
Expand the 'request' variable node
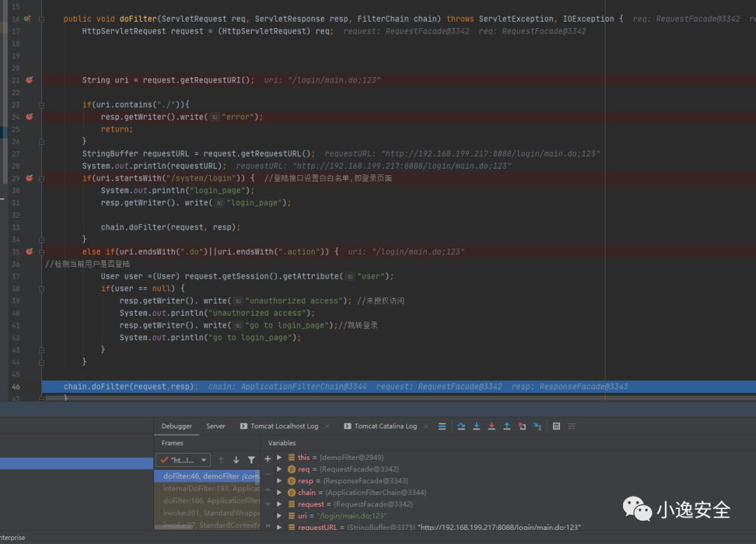[279, 504]
